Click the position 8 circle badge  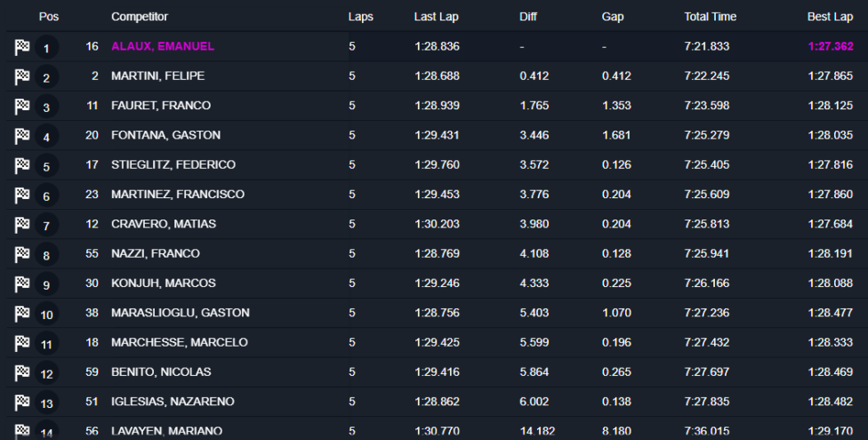46,256
